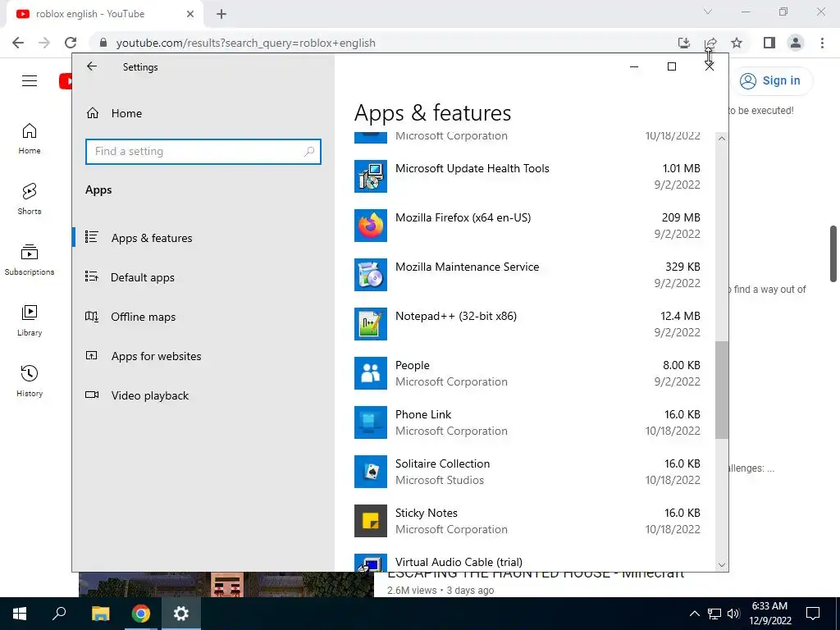This screenshot has height=630, width=840.
Task: Click the Sticky Notes app icon
Action: tap(371, 521)
